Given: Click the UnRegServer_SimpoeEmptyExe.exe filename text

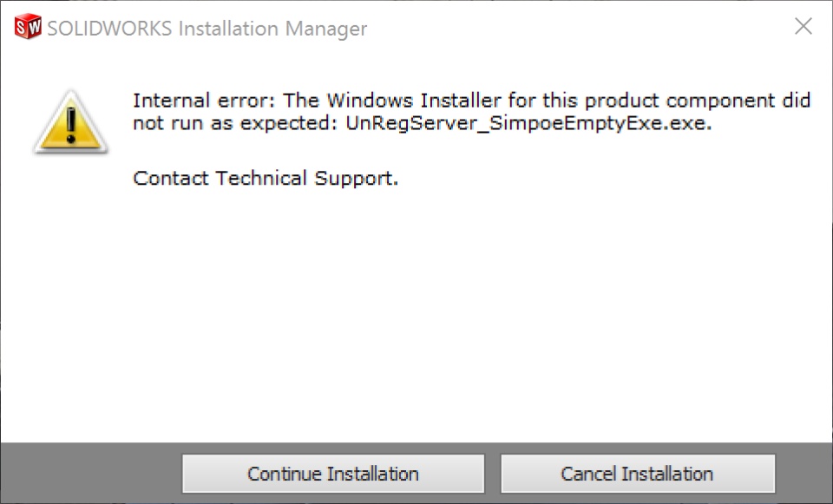Looking at the screenshot, I should click(x=528, y=123).
